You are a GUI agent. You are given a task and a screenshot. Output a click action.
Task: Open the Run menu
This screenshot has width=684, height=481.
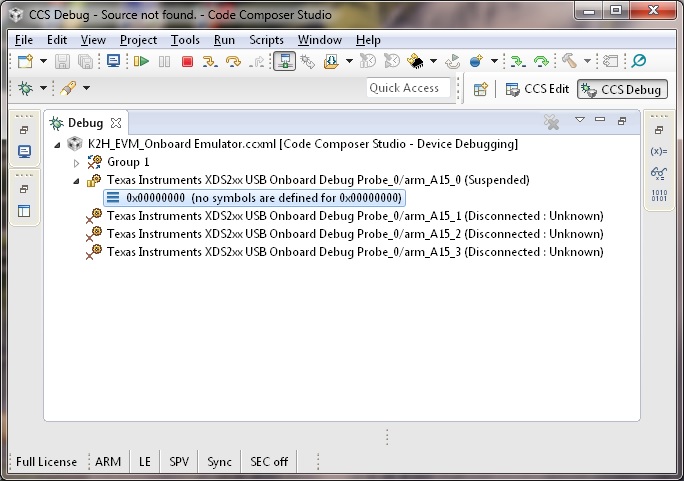224,40
